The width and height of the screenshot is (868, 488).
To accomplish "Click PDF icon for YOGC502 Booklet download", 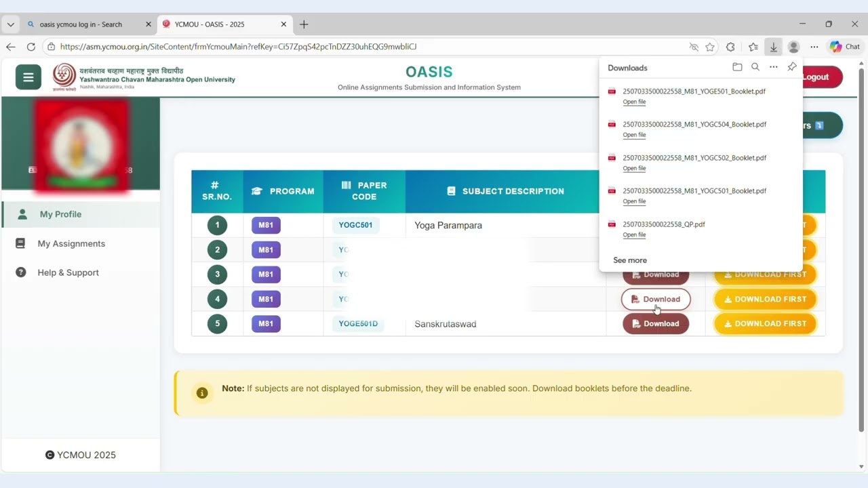I will [612, 158].
